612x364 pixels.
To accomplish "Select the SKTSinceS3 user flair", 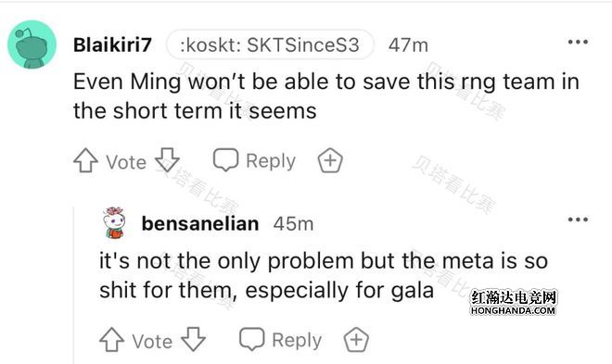I will [270, 44].
